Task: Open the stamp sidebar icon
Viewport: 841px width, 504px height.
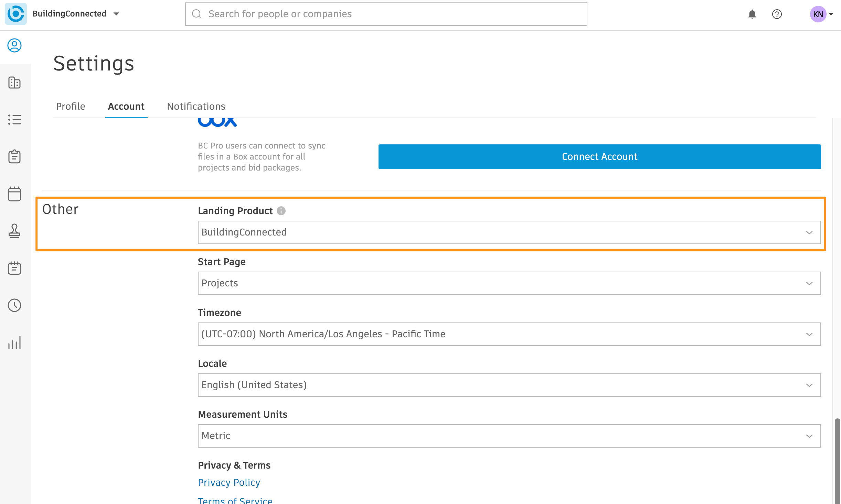Action: click(14, 231)
